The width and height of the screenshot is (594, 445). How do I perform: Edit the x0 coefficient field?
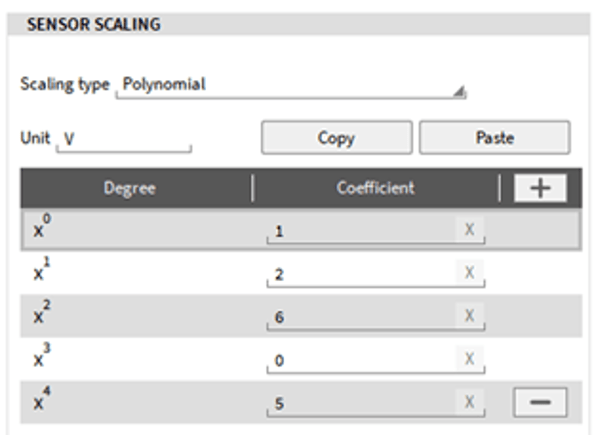point(362,231)
